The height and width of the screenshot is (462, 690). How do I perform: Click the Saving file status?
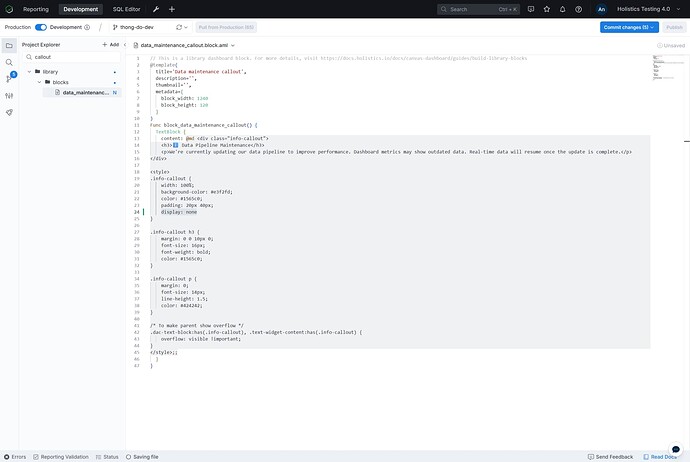(142, 457)
